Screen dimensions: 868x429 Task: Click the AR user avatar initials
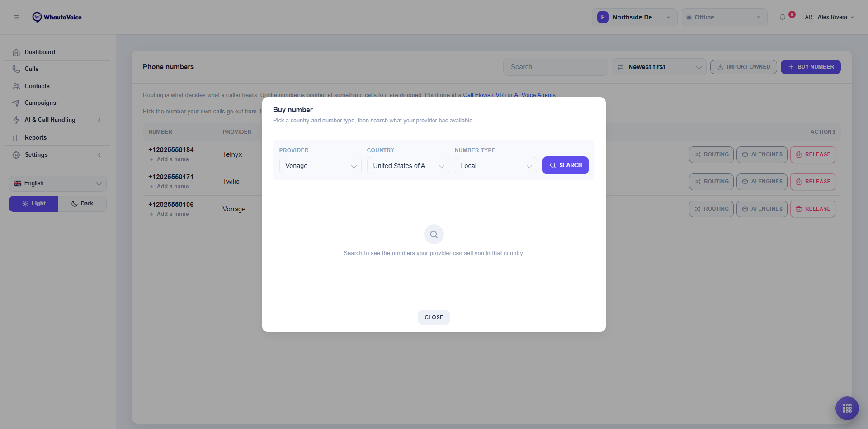click(x=808, y=17)
